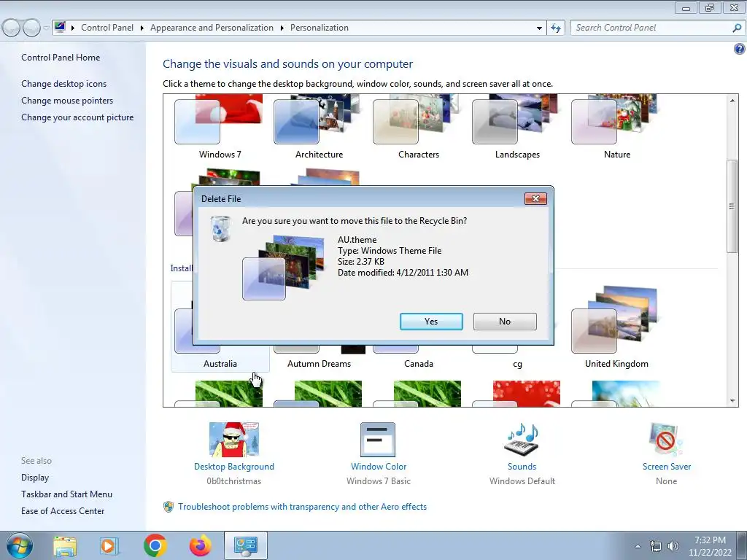The image size is (747, 560).
Task: Select the Characters theme
Action: [418, 126]
